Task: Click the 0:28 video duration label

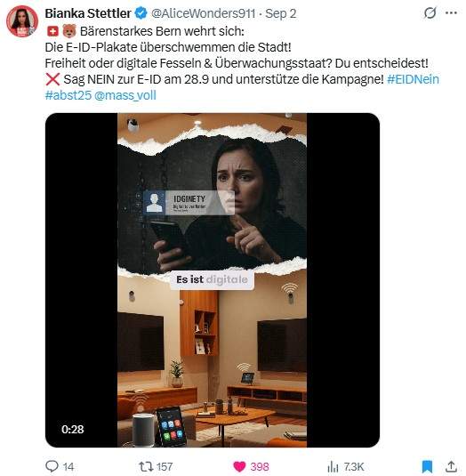Action: pyautogui.click(x=73, y=429)
